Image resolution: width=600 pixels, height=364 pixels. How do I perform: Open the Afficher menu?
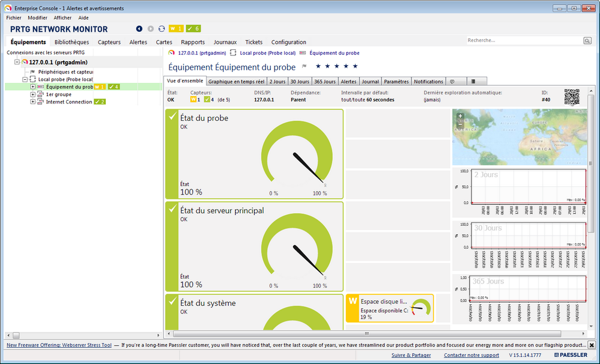62,18
